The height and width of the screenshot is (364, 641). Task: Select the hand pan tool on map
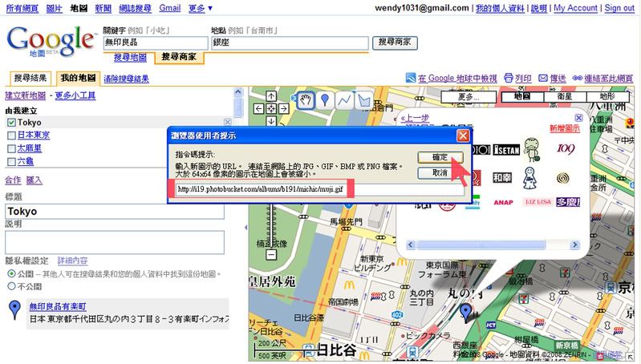tap(306, 100)
